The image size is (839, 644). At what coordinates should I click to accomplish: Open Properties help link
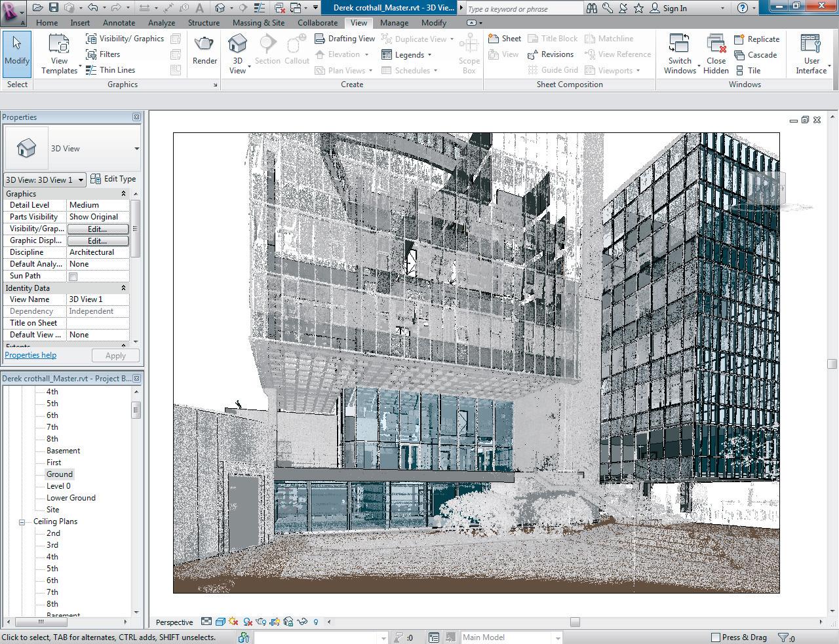point(30,355)
